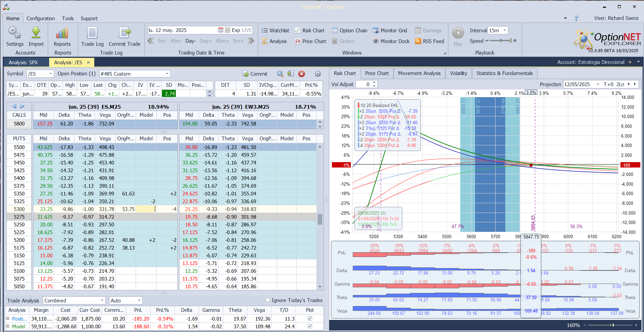
Task: Open the Watchlist window
Action: pos(275,31)
